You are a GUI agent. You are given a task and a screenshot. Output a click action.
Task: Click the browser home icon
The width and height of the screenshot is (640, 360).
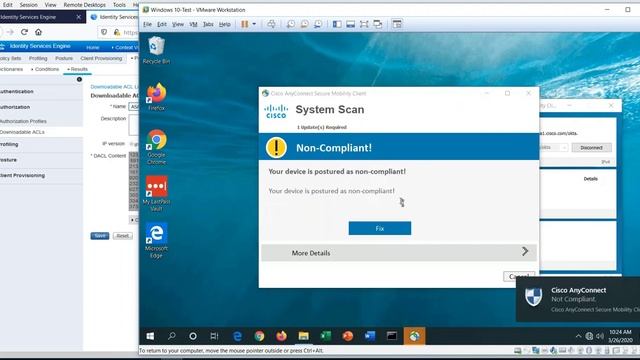38,32
